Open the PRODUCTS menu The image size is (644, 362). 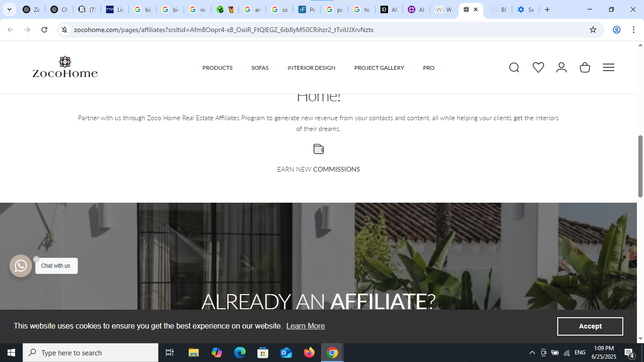click(x=217, y=68)
